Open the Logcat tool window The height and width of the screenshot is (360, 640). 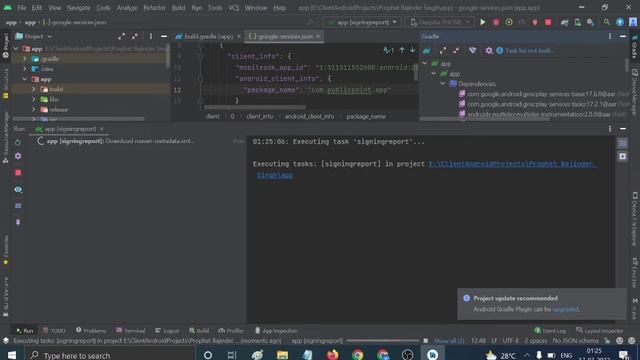167,331
